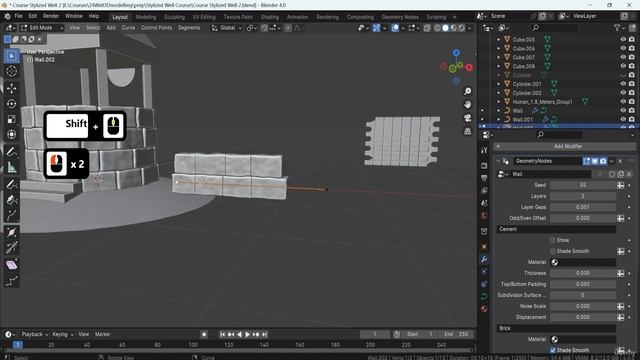Activate the Move tool

coord(11,88)
